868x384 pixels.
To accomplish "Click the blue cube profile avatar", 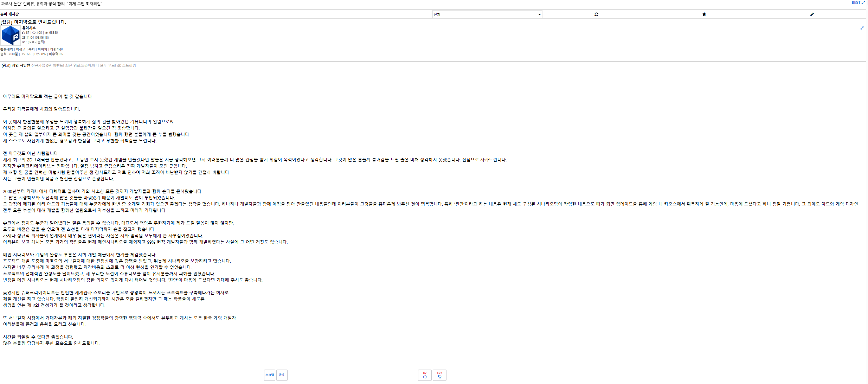I will click(11, 35).
